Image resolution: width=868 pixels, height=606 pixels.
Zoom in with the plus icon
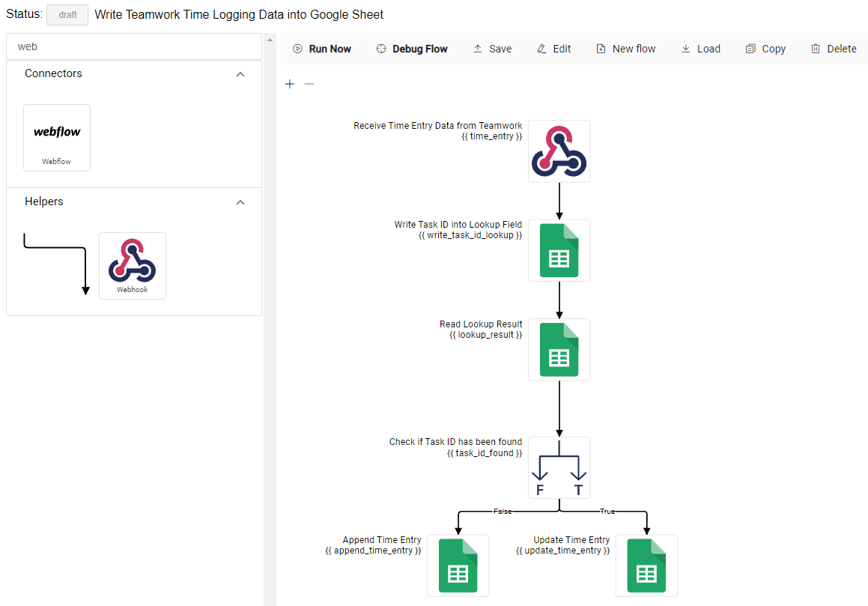290,84
